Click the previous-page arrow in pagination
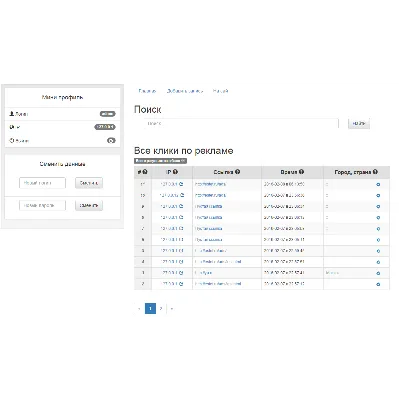The height and width of the screenshot is (400, 400). coord(139,308)
